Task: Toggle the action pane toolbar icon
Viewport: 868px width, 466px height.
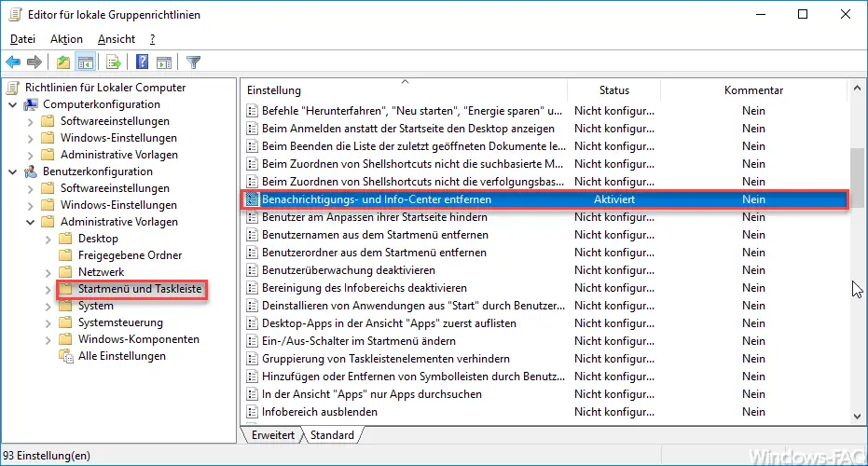Action: (x=164, y=62)
